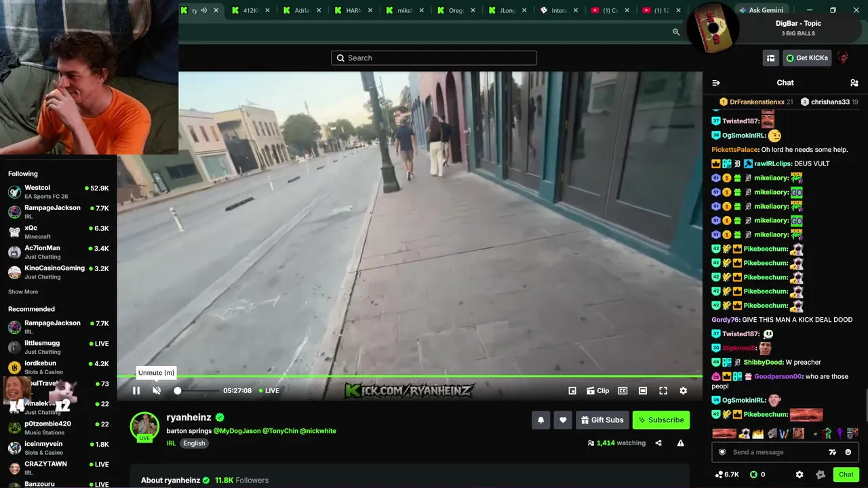View channel points balance 6.7K

click(x=727, y=474)
